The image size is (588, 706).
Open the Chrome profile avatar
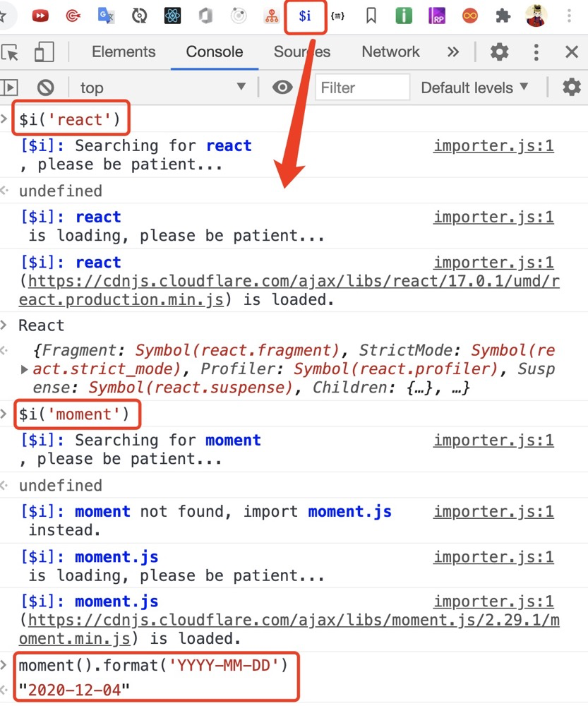pos(536,16)
